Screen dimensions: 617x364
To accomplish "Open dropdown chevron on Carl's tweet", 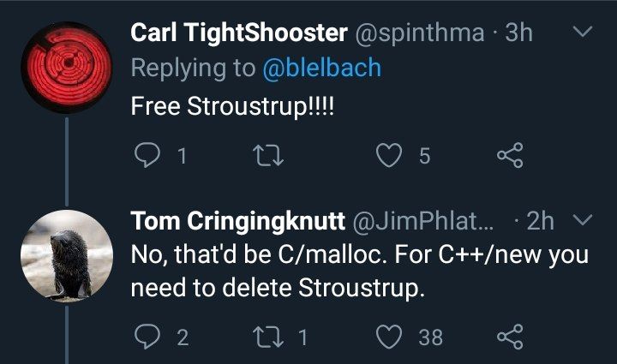I will click(582, 33).
